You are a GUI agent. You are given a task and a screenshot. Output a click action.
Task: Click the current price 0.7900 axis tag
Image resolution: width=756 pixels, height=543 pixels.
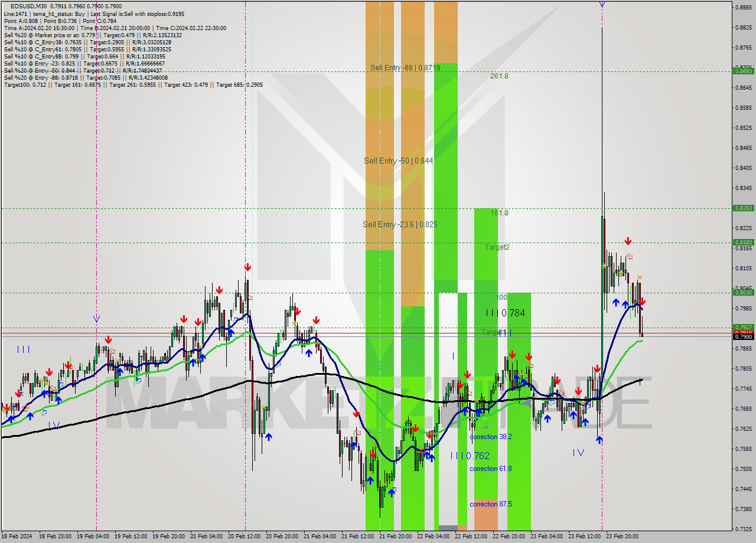click(x=743, y=336)
